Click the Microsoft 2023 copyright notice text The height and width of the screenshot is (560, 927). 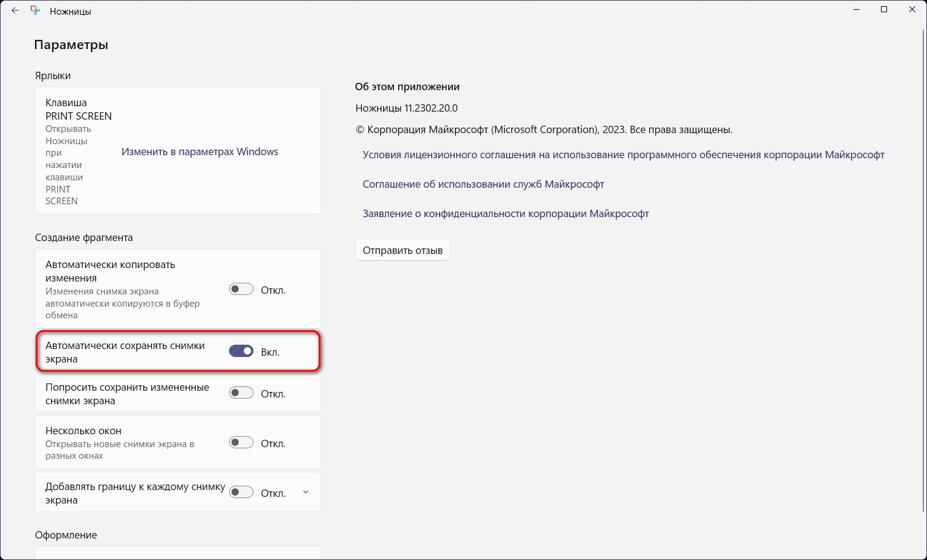[x=544, y=130]
